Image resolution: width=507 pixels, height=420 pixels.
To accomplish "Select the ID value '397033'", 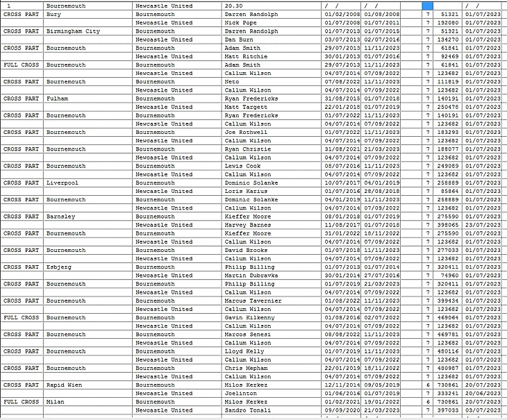I will [448, 410].
